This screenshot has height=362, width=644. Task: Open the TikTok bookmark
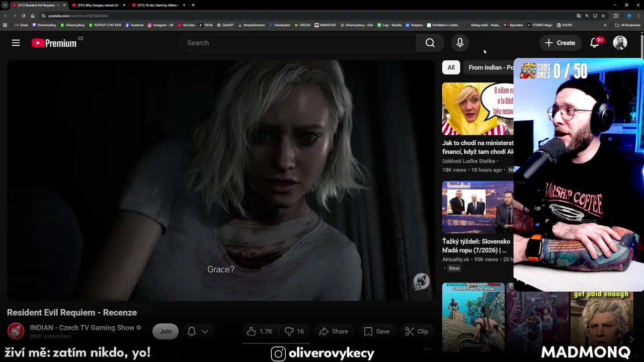pos(206,25)
